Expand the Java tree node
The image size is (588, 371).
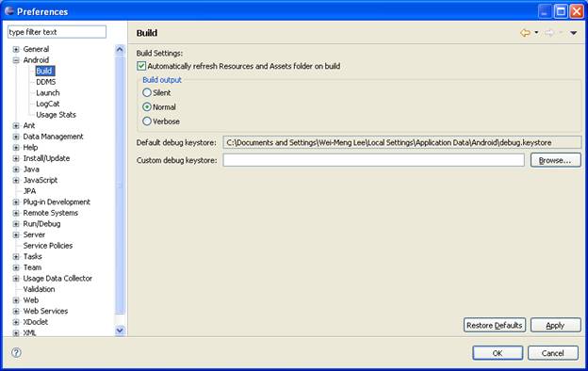(x=16, y=169)
